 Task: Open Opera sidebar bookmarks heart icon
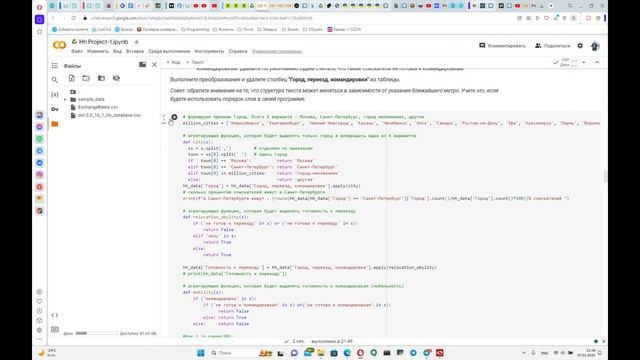click(x=39, y=301)
